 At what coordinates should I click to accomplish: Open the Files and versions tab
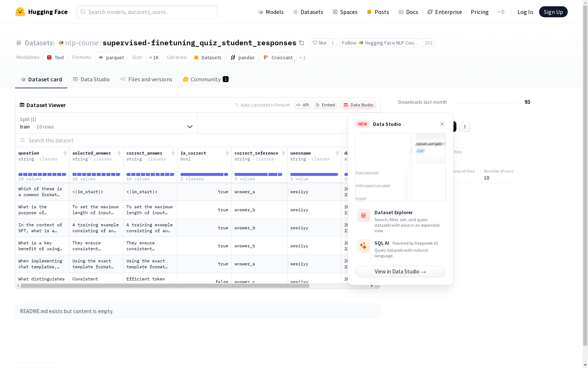146,79
